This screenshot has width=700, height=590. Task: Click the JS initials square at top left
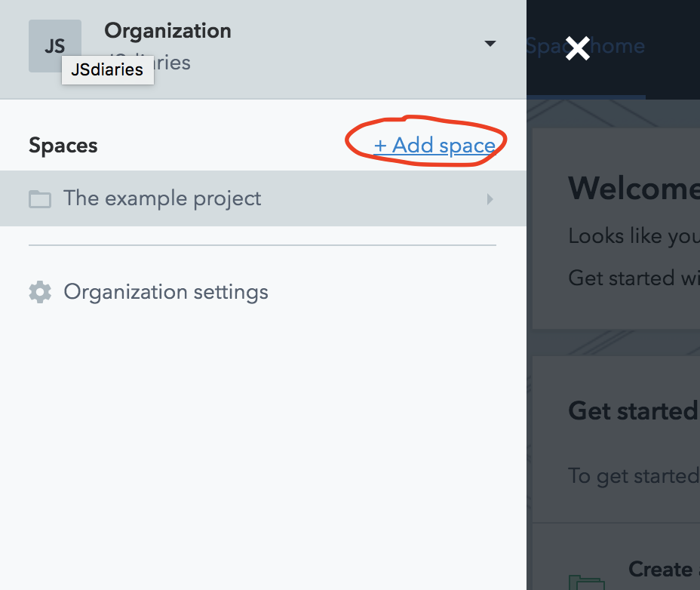(x=54, y=45)
